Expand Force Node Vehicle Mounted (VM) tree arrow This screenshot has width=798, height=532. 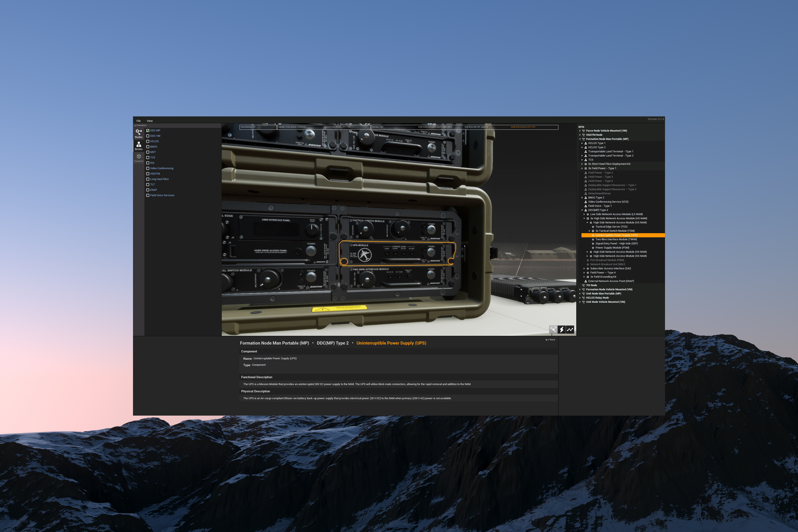(x=580, y=131)
